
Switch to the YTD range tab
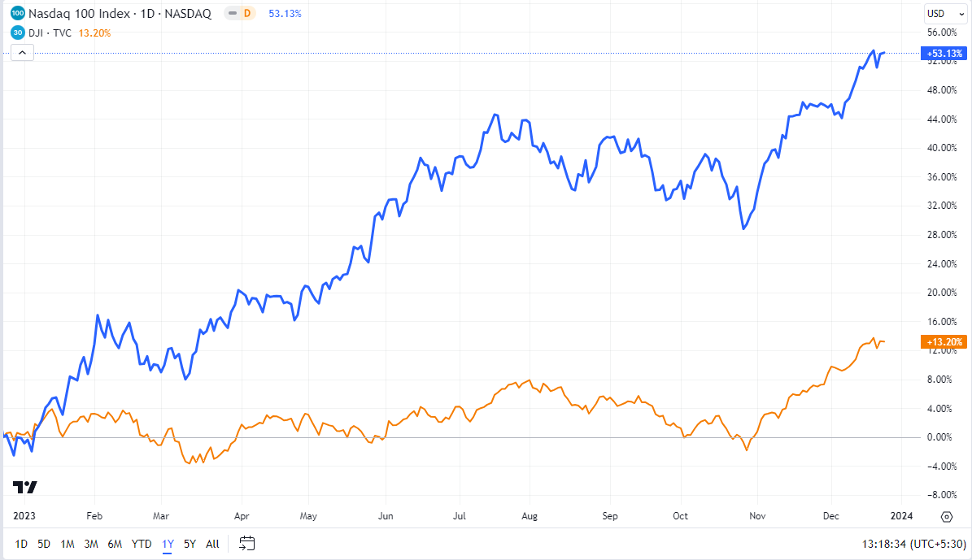pos(141,544)
